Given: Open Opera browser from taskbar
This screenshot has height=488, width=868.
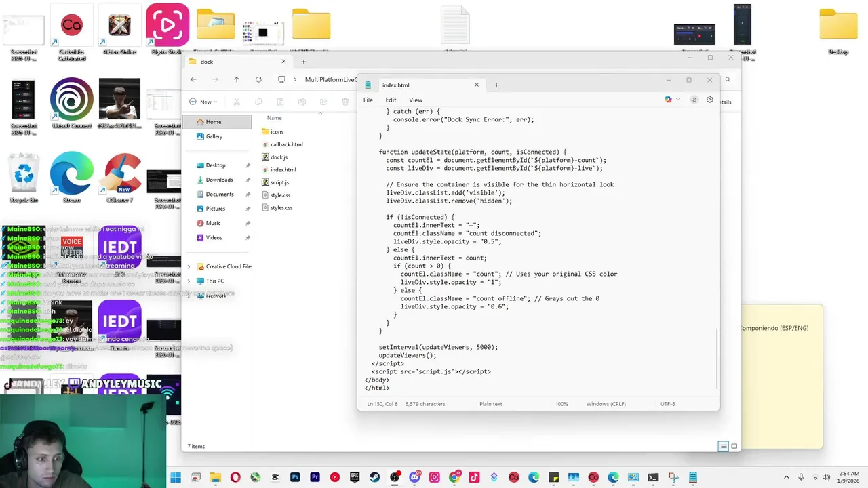Looking at the screenshot, I should [x=235, y=477].
